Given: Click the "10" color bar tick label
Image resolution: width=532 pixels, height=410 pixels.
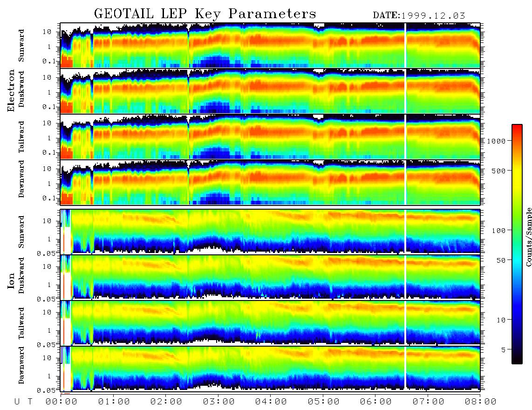Looking at the screenshot, I should (501, 320).
